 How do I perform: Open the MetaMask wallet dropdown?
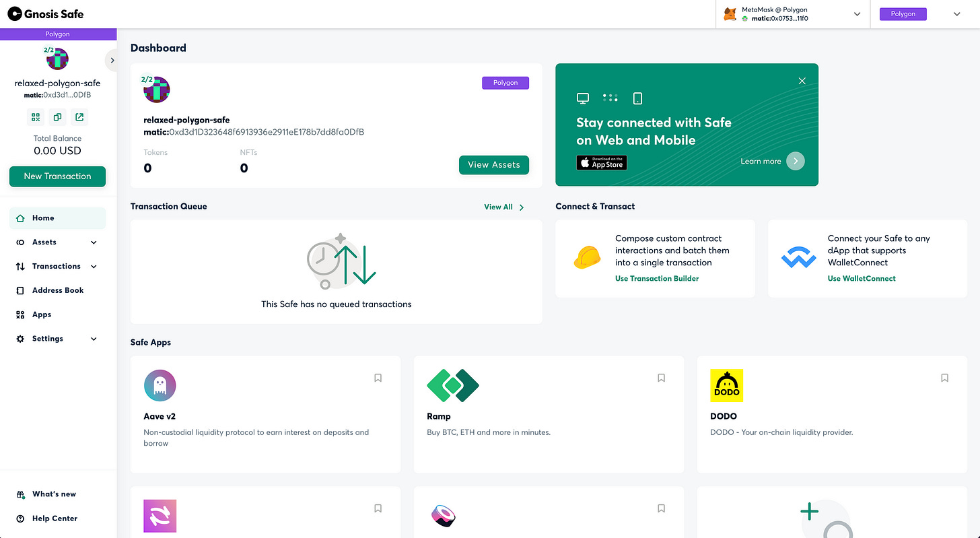[x=857, y=14]
